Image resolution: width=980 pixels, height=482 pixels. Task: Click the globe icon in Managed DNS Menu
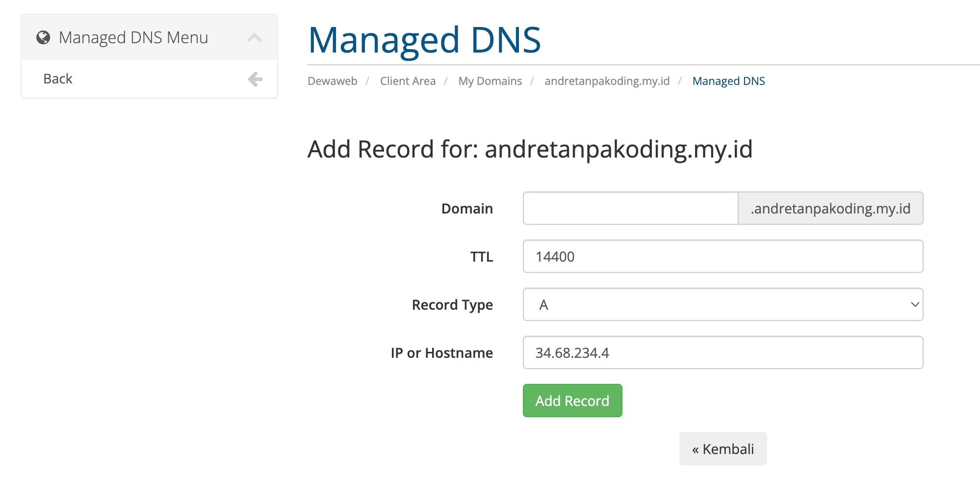[x=44, y=36]
